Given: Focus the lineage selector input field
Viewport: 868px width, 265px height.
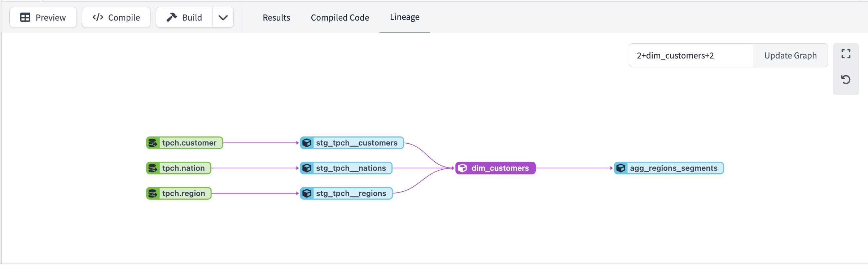Looking at the screenshot, I should pyautogui.click(x=691, y=56).
